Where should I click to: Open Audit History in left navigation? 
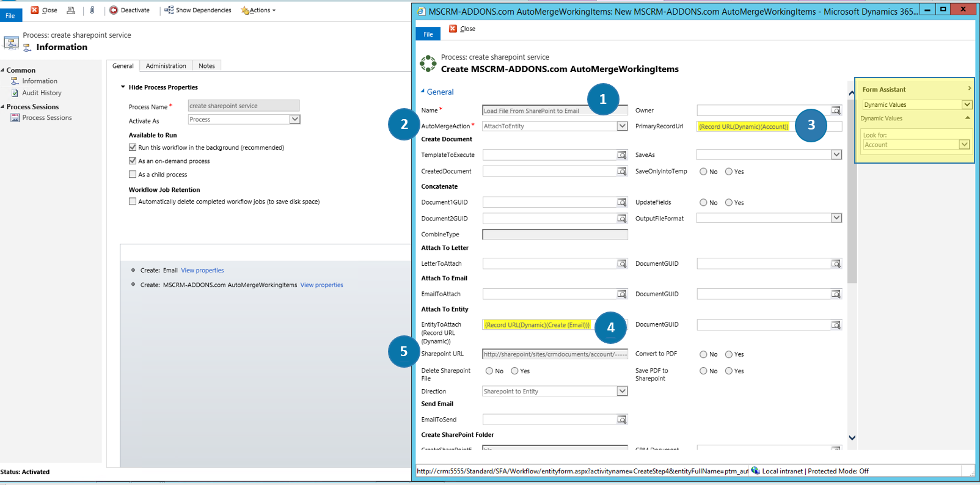[x=42, y=93]
